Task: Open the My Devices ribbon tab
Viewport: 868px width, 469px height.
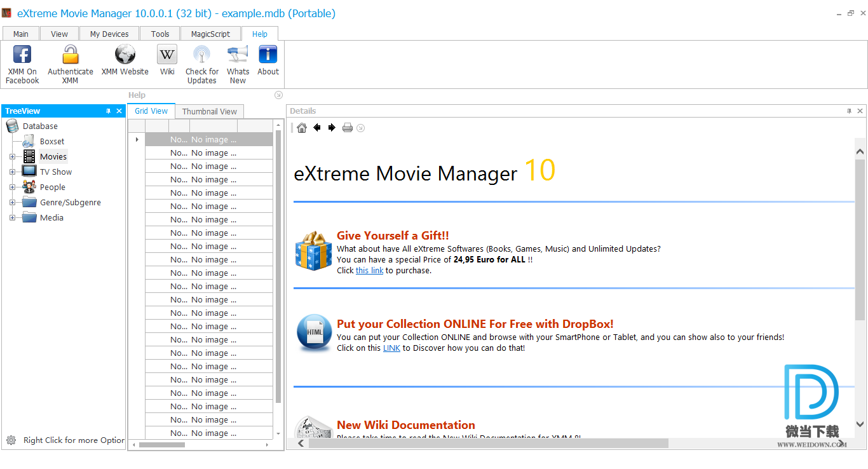Action: (x=109, y=34)
